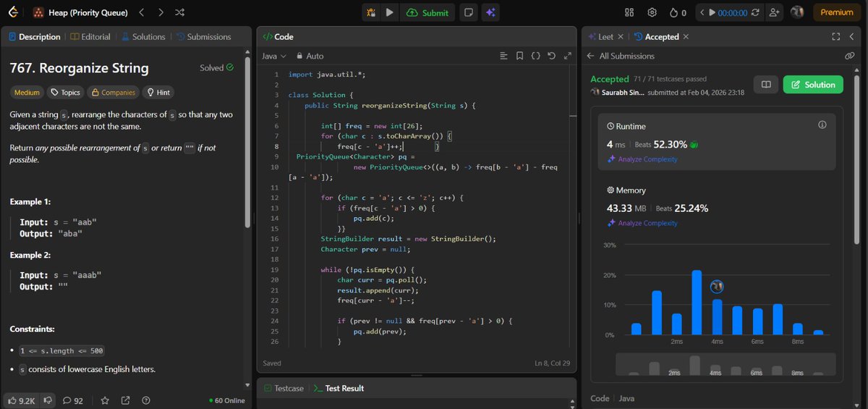Go to the next problem arrow
Screen dimensions: 868x409
pyautogui.click(x=161, y=12)
